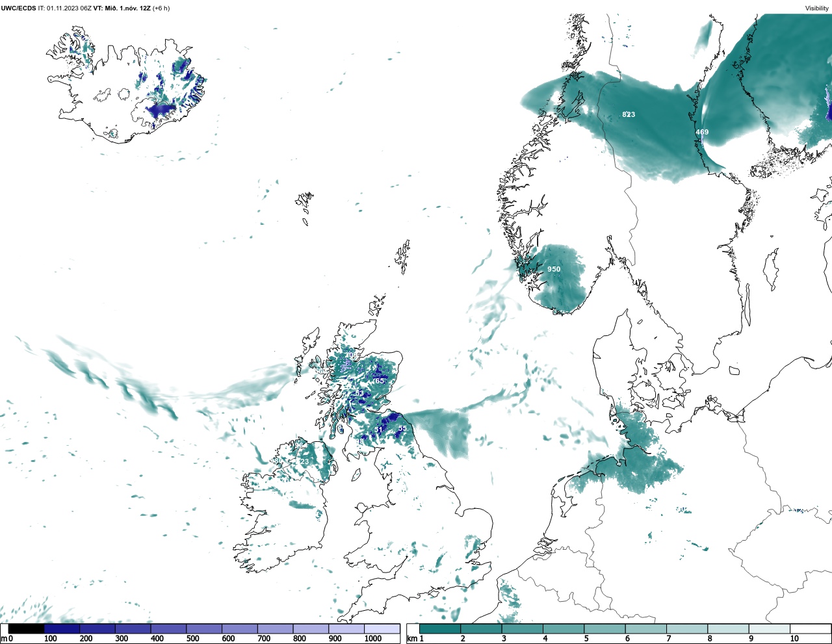
Task: Click the 'm' unit label in legend
Action: point(4,639)
